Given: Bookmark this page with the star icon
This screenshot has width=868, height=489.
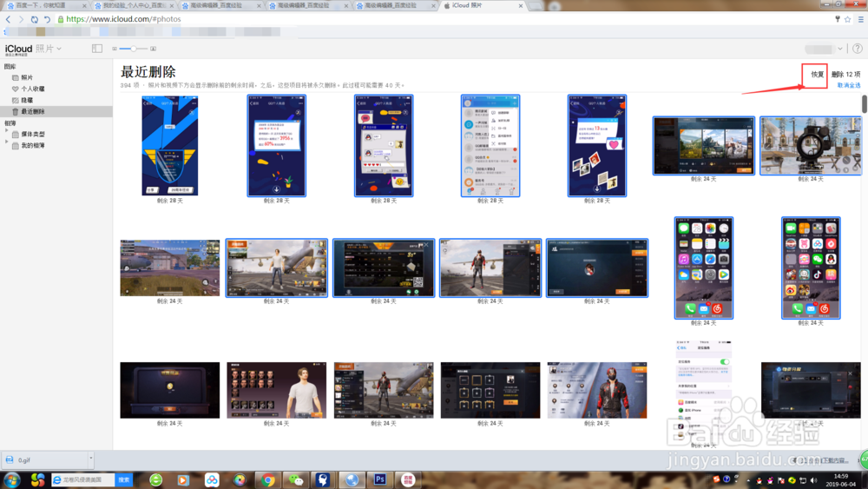Looking at the screenshot, I should [x=847, y=19].
